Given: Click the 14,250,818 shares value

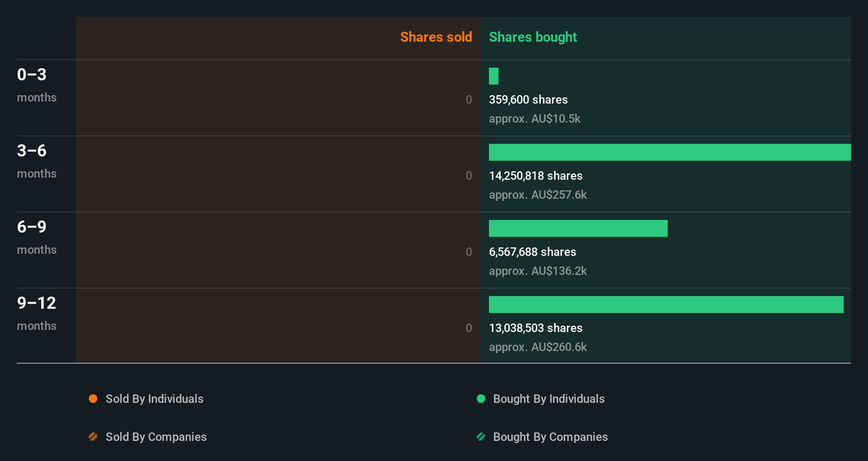Looking at the screenshot, I should (x=535, y=176).
